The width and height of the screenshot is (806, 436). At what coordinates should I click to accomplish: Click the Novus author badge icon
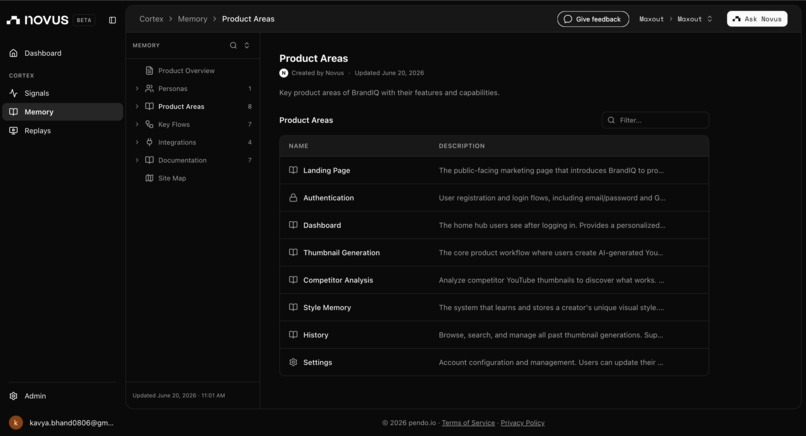(x=284, y=73)
